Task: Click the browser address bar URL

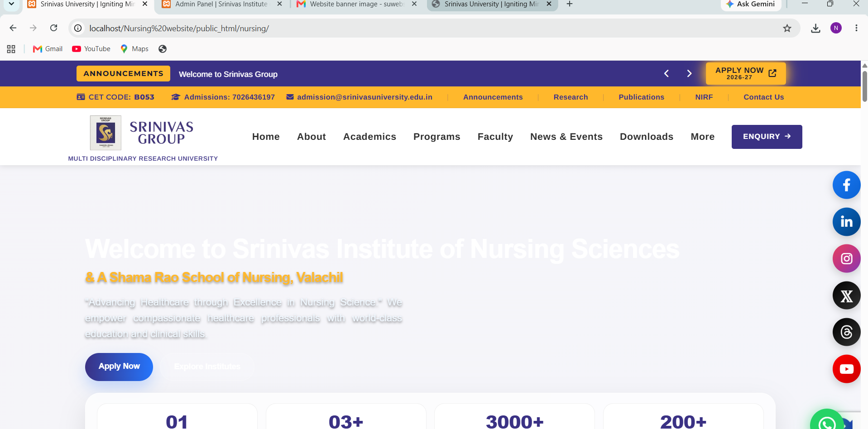Action: pyautogui.click(x=179, y=29)
